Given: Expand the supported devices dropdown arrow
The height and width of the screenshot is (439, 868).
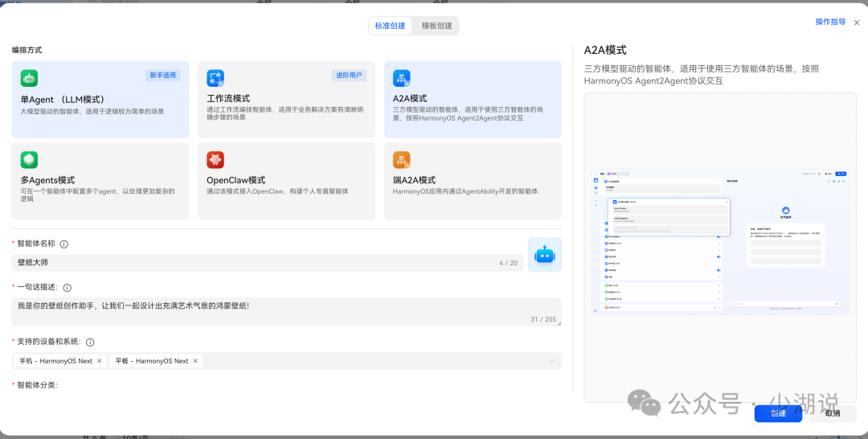Looking at the screenshot, I should tap(551, 361).
